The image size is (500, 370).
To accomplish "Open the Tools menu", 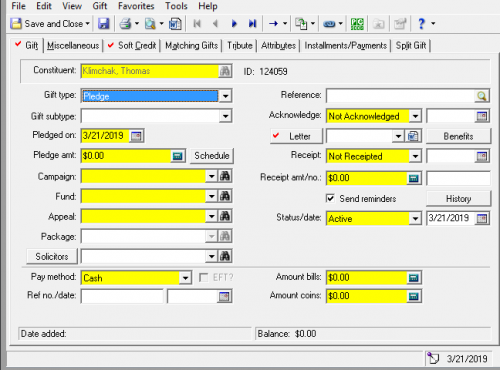I will point(176,6).
